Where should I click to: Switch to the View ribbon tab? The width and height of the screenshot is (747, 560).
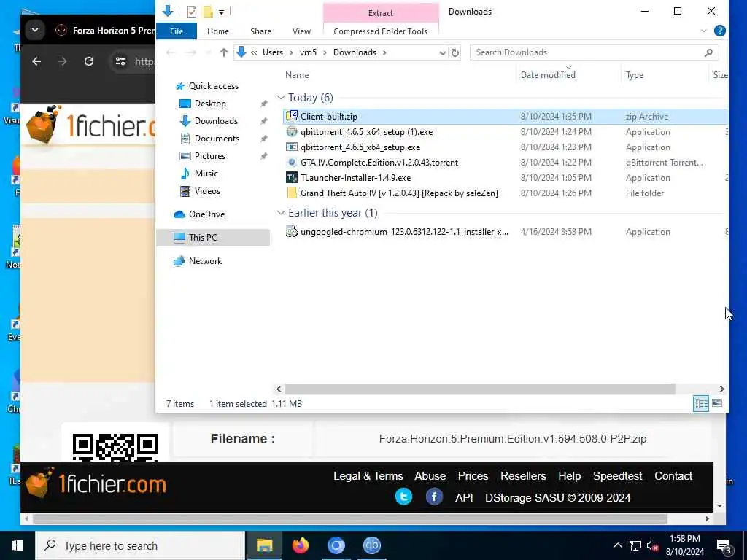pos(301,31)
